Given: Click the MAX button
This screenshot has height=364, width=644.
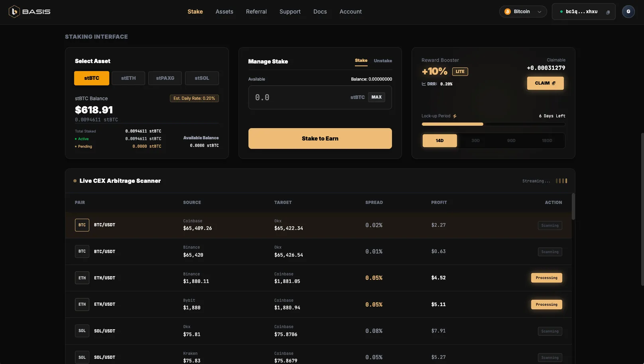Looking at the screenshot, I should (376, 97).
